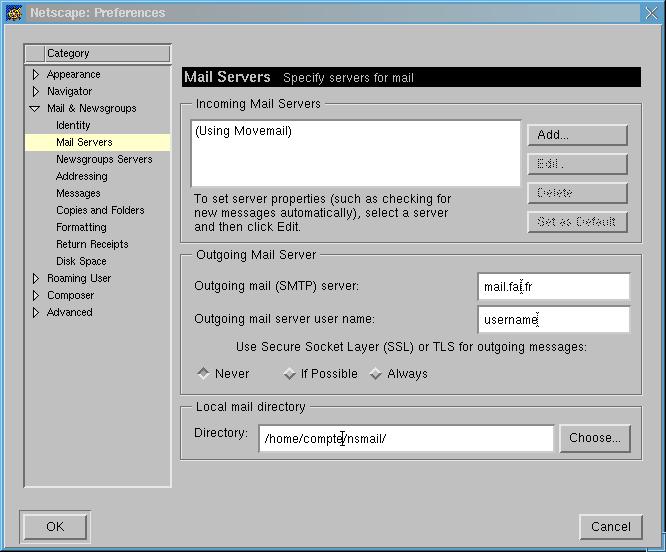Focus the outgoing SMTP server field
This screenshot has height=552, width=666.
[553, 287]
